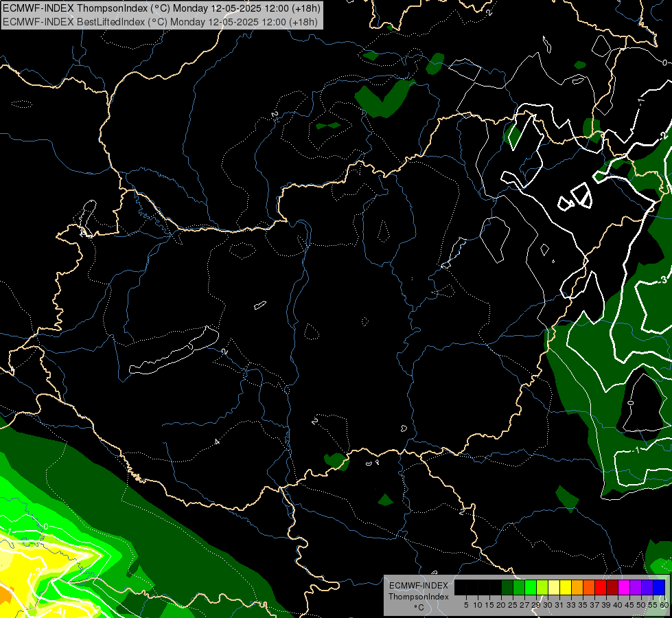Click the legend tick value '25'
The image size is (672, 618).
(513, 605)
